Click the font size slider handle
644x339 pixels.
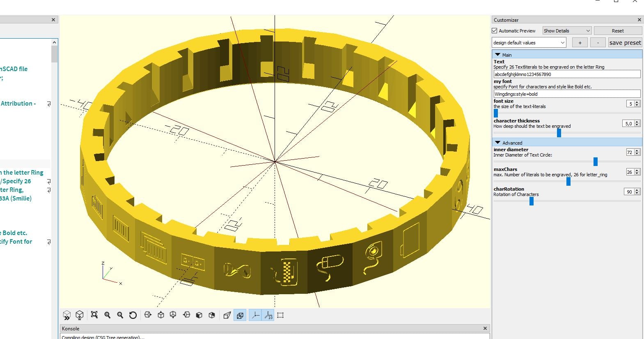coord(496,113)
